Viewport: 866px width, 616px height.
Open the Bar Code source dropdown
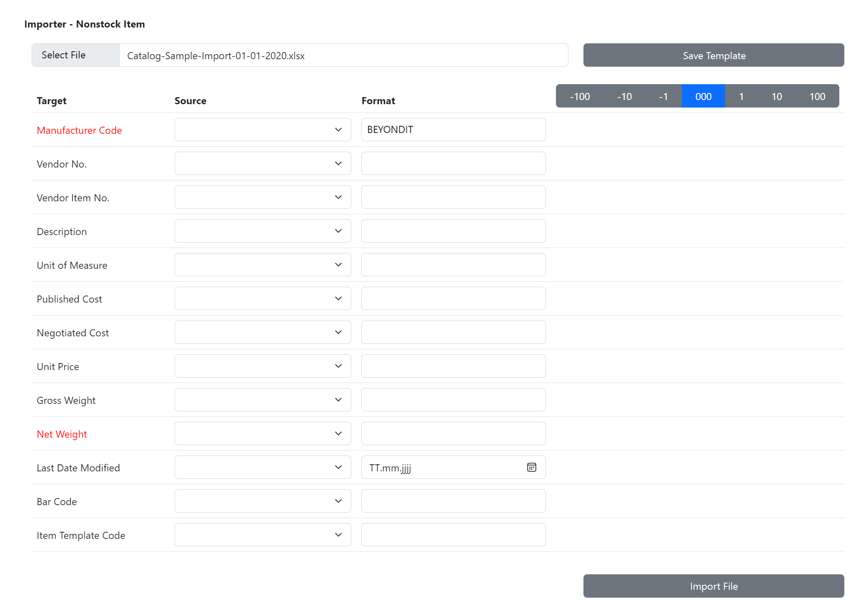coord(263,501)
